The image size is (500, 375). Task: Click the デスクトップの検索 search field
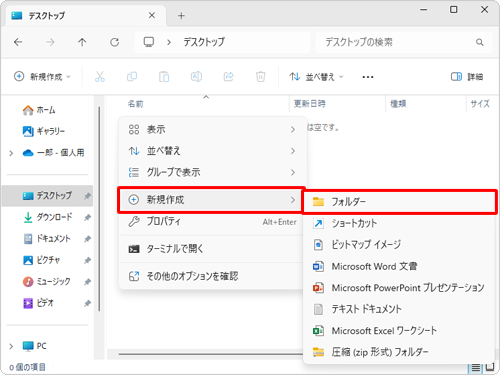coord(404,42)
